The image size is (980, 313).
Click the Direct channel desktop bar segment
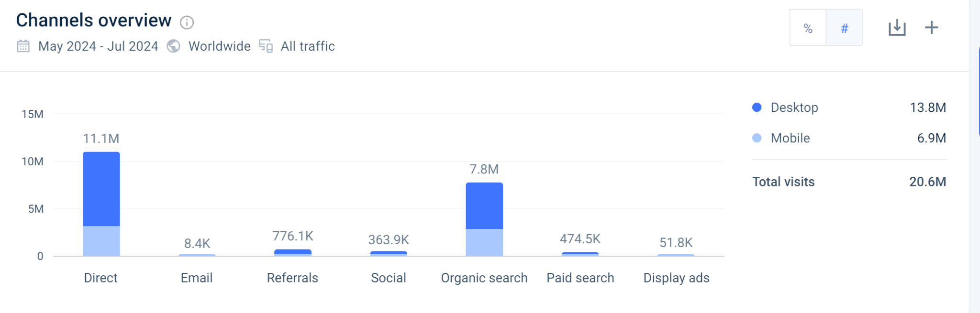[101, 189]
